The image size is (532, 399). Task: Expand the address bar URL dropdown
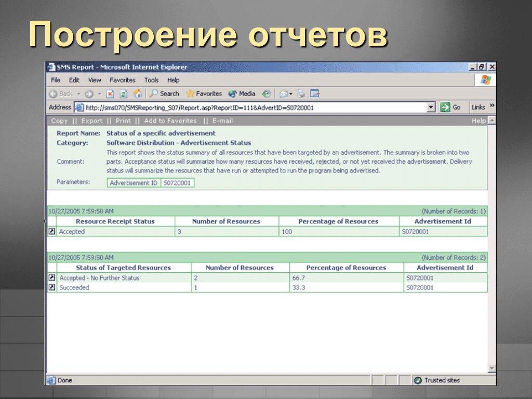[x=431, y=107]
